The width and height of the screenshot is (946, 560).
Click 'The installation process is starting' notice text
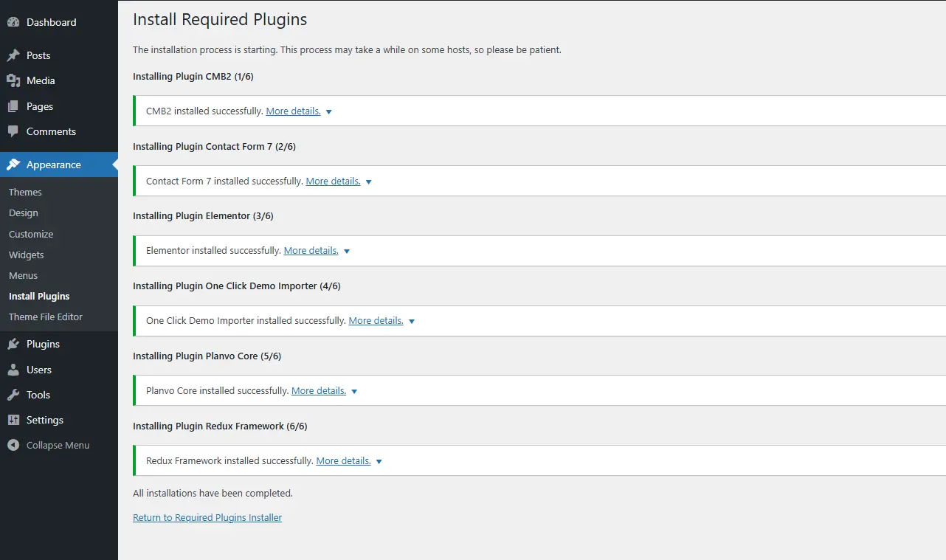tap(347, 50)
